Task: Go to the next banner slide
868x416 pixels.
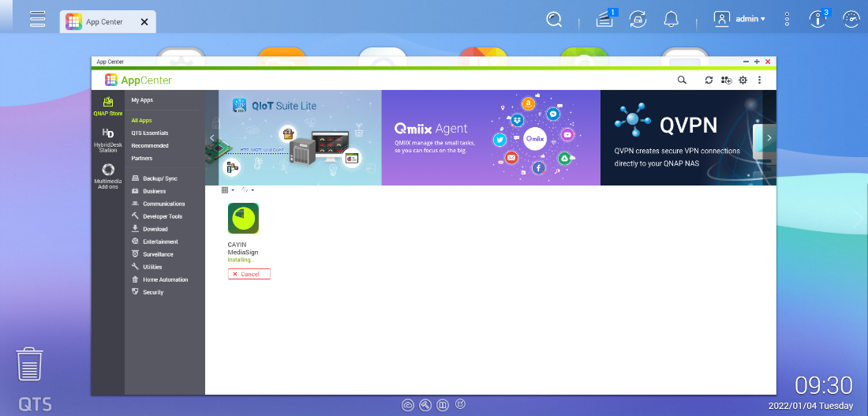Action: point(769,138)
